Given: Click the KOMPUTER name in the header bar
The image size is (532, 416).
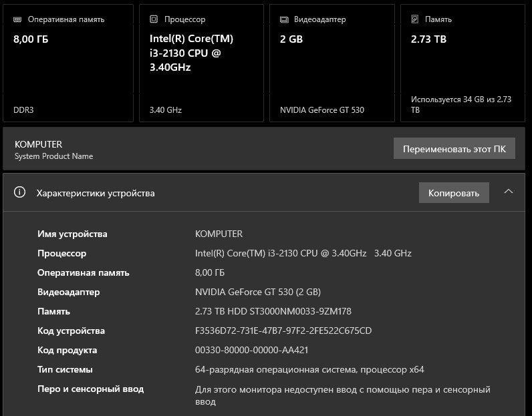Looking at the screenshot, I should pos(38,144).
